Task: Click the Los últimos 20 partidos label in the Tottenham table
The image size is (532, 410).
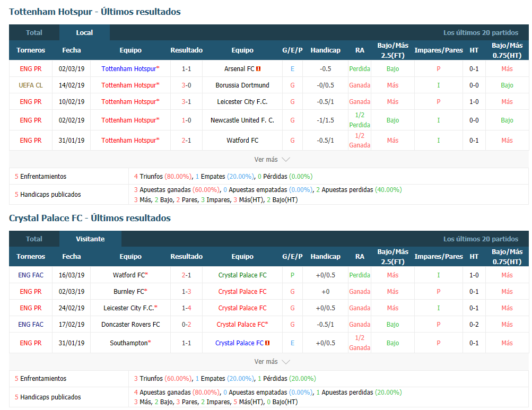Action: (x=481, y=32)
